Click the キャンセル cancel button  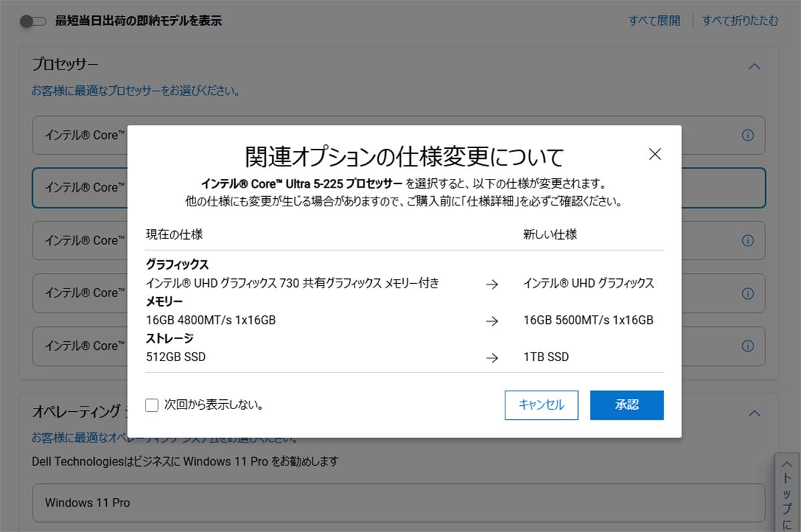[541, 405]
